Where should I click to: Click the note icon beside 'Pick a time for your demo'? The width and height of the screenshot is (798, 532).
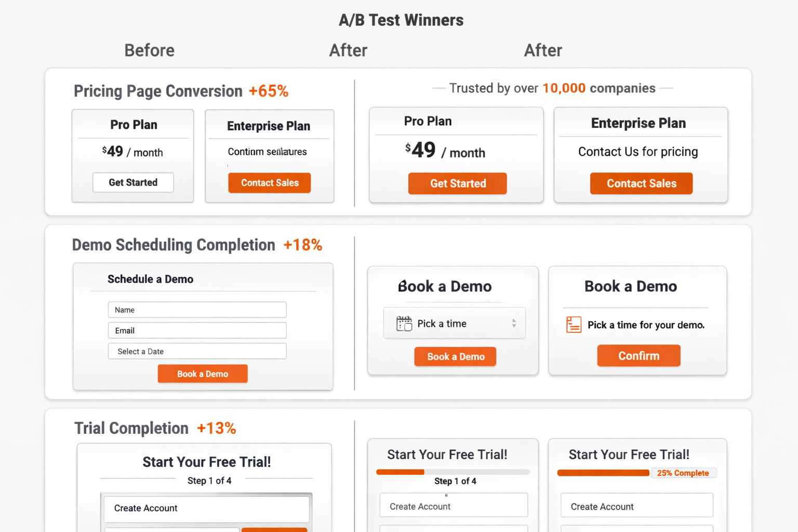click(574, 324)
